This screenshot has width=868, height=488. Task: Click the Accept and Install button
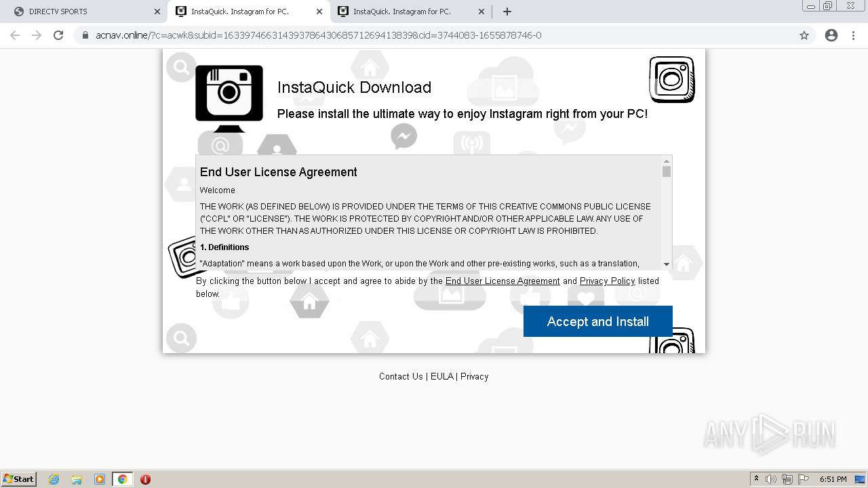[x=597, y=321]
